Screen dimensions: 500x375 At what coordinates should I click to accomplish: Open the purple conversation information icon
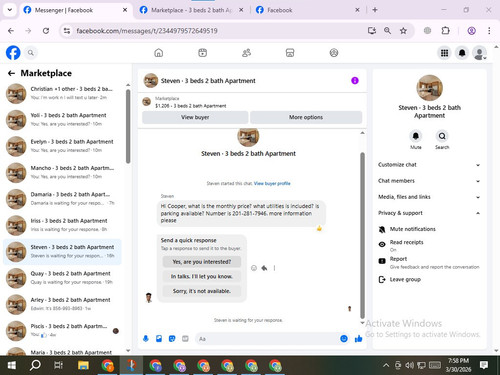[355, 81]
